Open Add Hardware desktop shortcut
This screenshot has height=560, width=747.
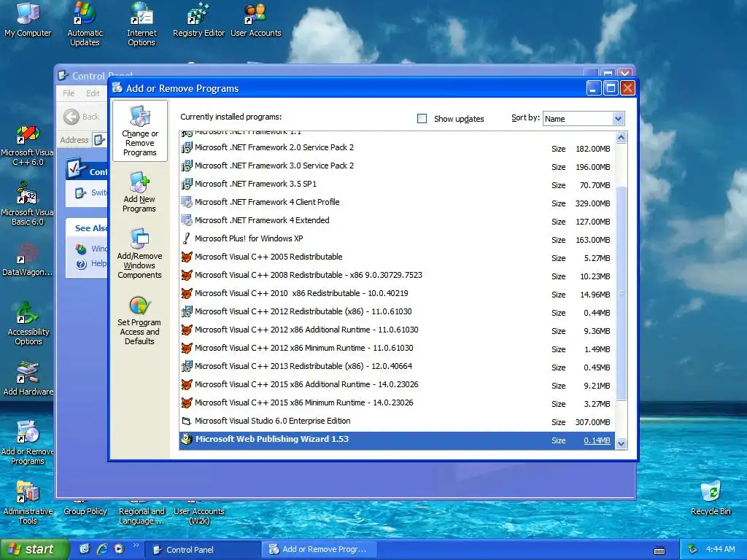pos(28,378)
